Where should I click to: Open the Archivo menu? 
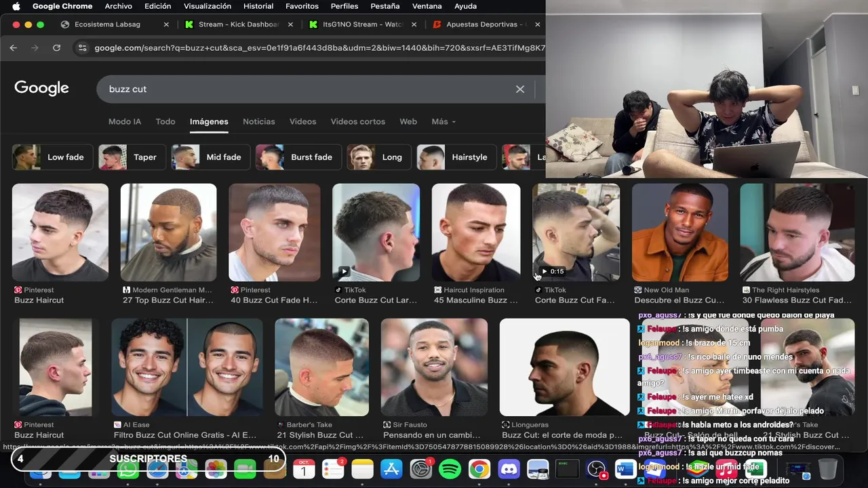118,6
